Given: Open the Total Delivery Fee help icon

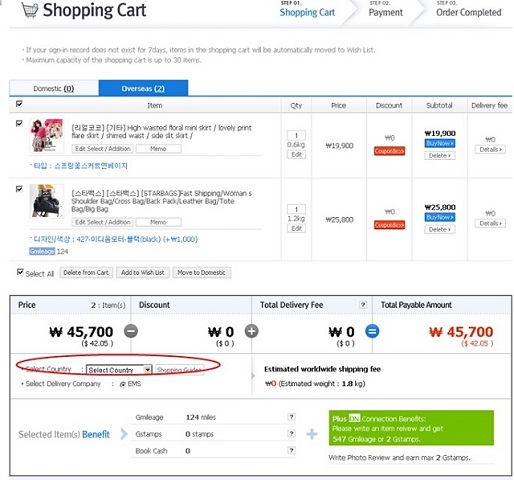Looking at the screenshot, I should coord(363,304).
